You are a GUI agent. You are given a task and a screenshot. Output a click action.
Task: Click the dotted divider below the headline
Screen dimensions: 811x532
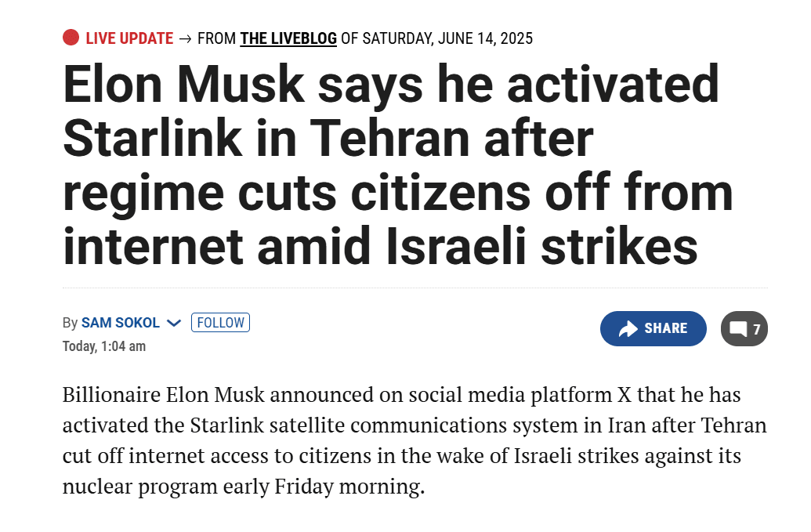click(x=415, y=288)
